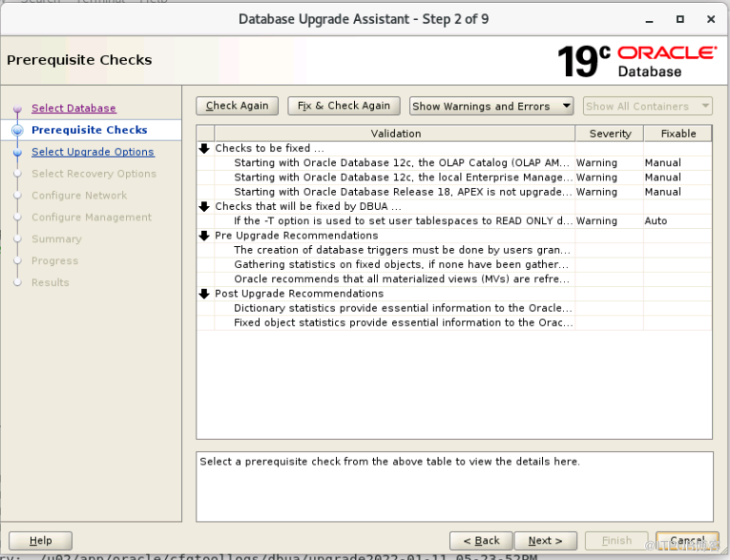
Task: Minimize the Database Upgrade Assistant window
Action: 650,19
